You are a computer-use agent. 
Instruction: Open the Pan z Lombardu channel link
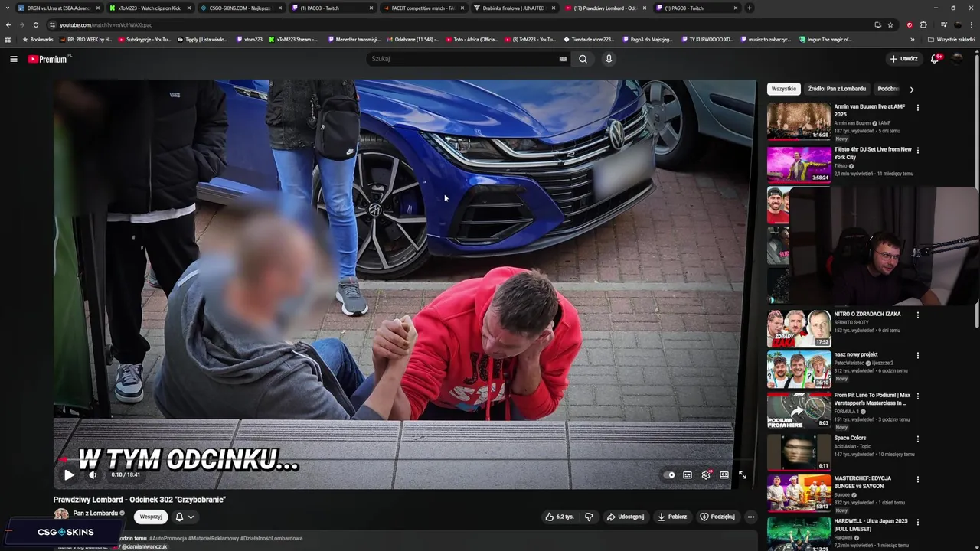[x=96, y=514]
